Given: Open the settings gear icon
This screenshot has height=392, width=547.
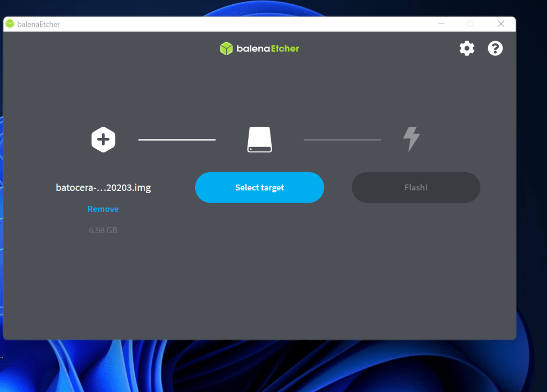Looking at the screenshot, I should [467, 49].
